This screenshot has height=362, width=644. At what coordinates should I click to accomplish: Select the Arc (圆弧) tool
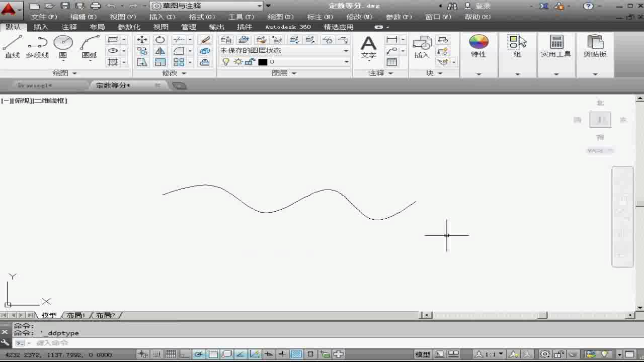[x=89, y=47]
